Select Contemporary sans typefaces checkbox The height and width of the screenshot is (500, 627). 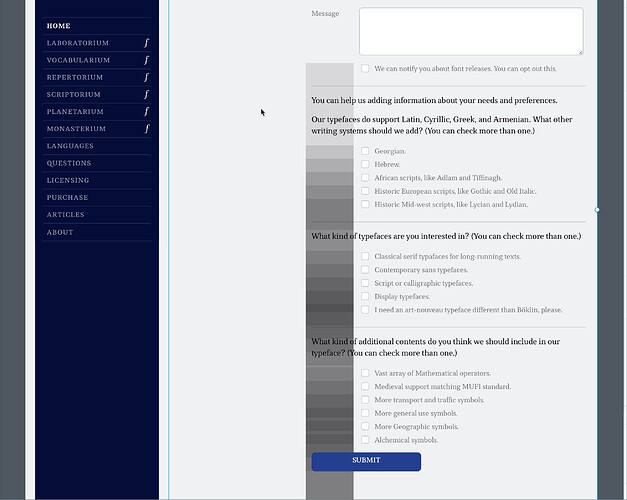[x=366, y=270]
